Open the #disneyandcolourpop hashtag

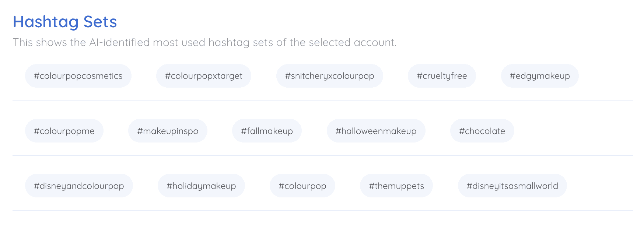tap(79, 186)
